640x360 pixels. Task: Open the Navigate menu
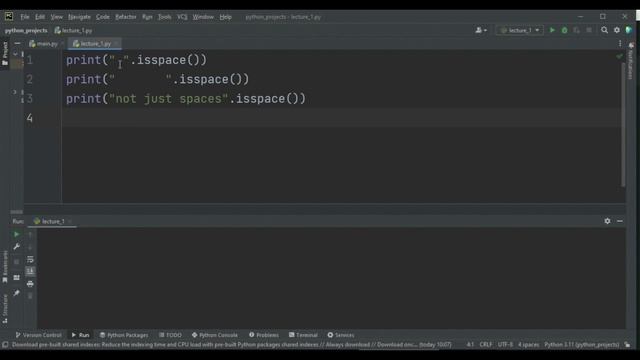point(79,17)
